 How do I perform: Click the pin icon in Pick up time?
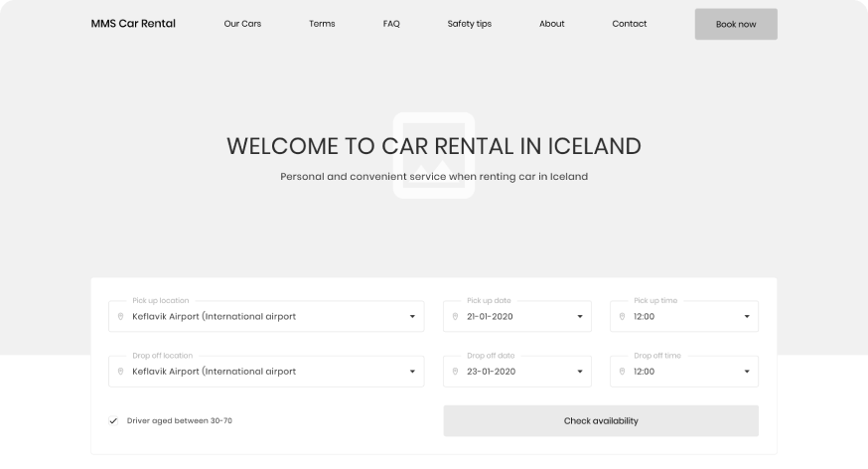point(623,317)
